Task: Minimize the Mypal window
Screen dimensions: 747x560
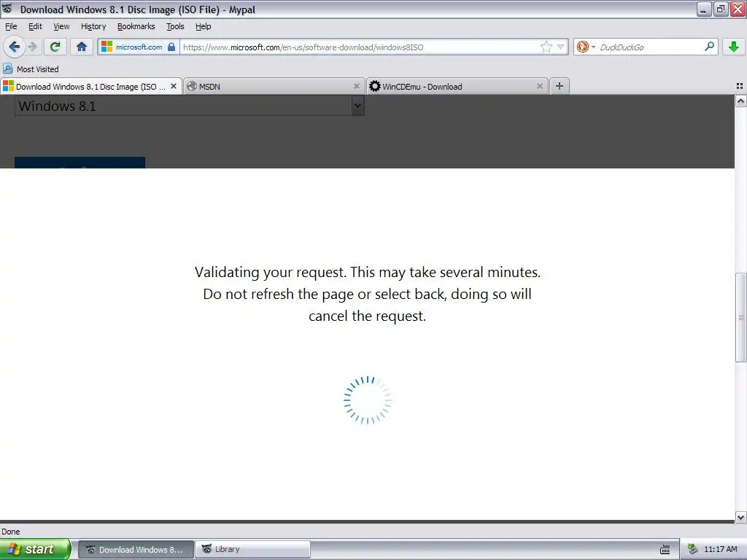Action: [x=704, y=9]
